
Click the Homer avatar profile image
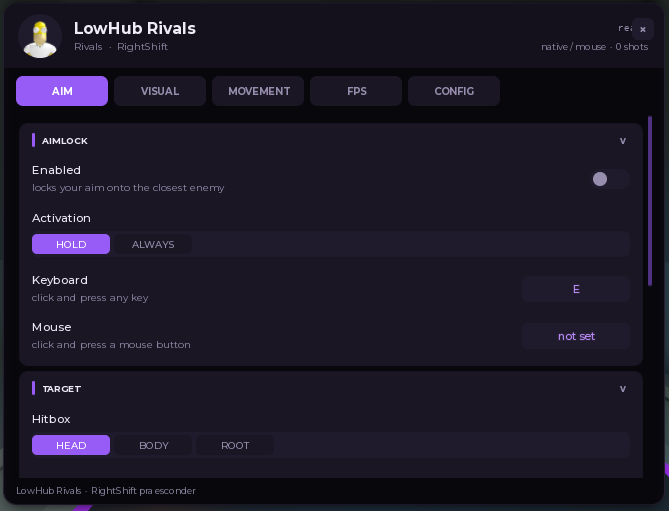click(x=40, y=36)
